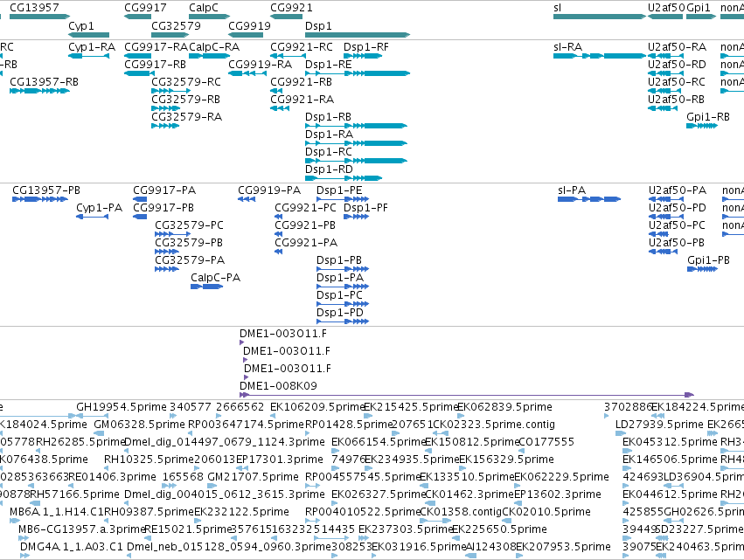
Task: Select the CG9921 gene label
Action: 291,8
